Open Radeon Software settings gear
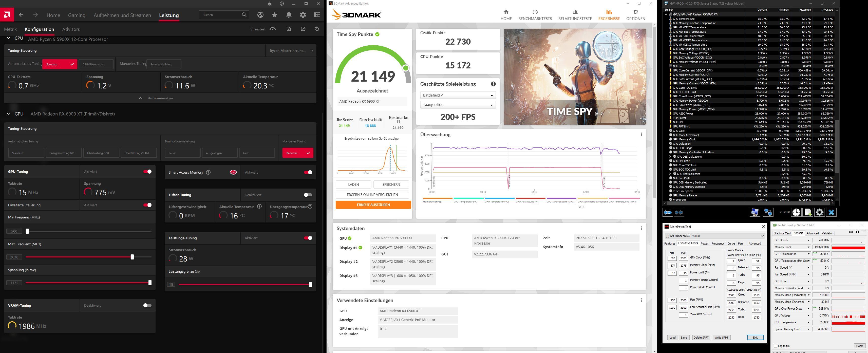 coord(303,15)
